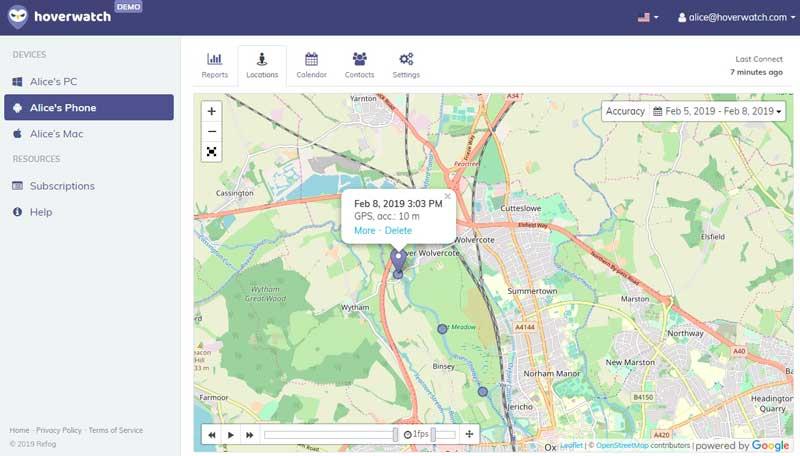Viewport: 800px width, 456px height.
Task: Switch to the Calendar tab
Action: tap(311, 65)
